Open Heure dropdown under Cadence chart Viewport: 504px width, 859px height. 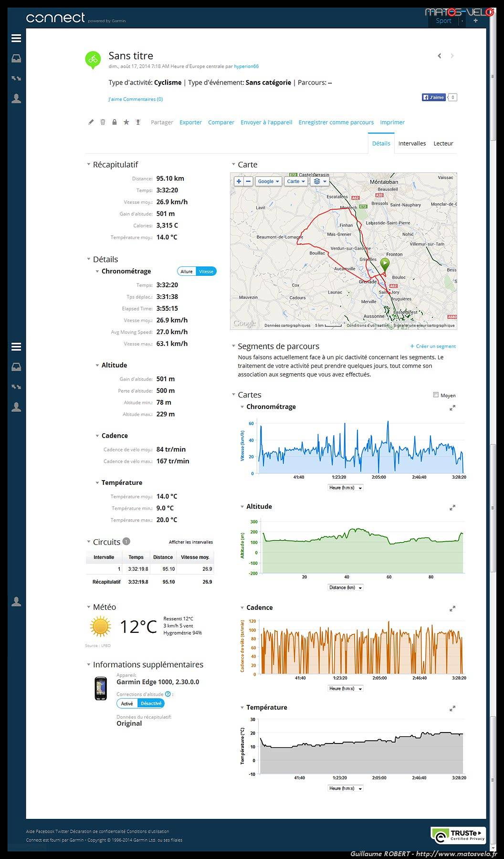click(x=346, y=689)
